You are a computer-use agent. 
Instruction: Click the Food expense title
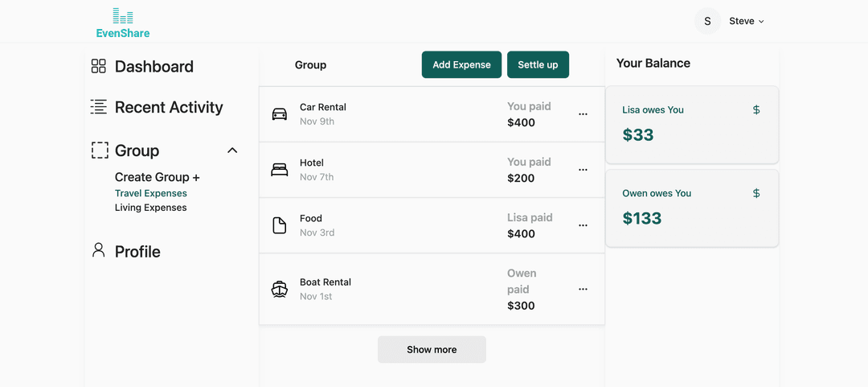(310, 219)
